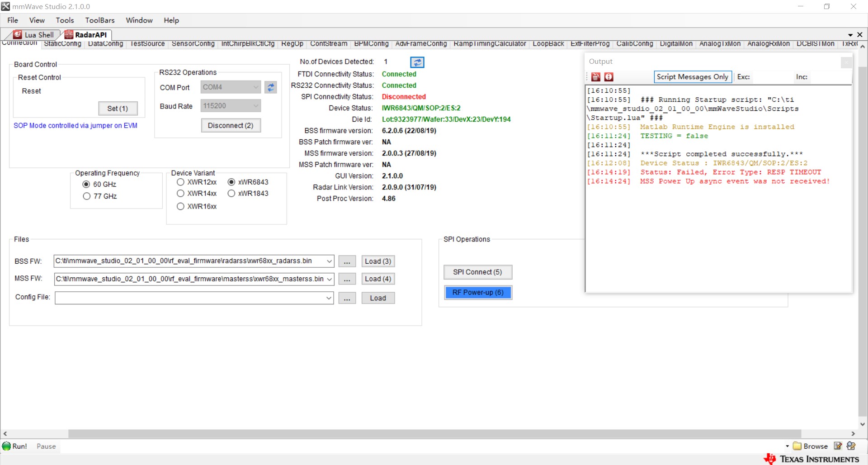Screen dimensions: 868x465
Task: Click the horizontal scrollbar right arrow
Action: [853, 434]
